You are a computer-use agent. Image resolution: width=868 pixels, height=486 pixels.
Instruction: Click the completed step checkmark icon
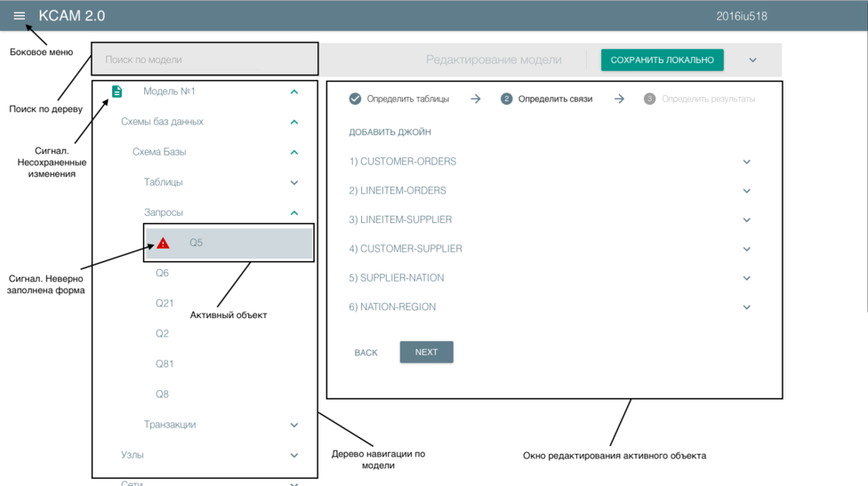355,99
